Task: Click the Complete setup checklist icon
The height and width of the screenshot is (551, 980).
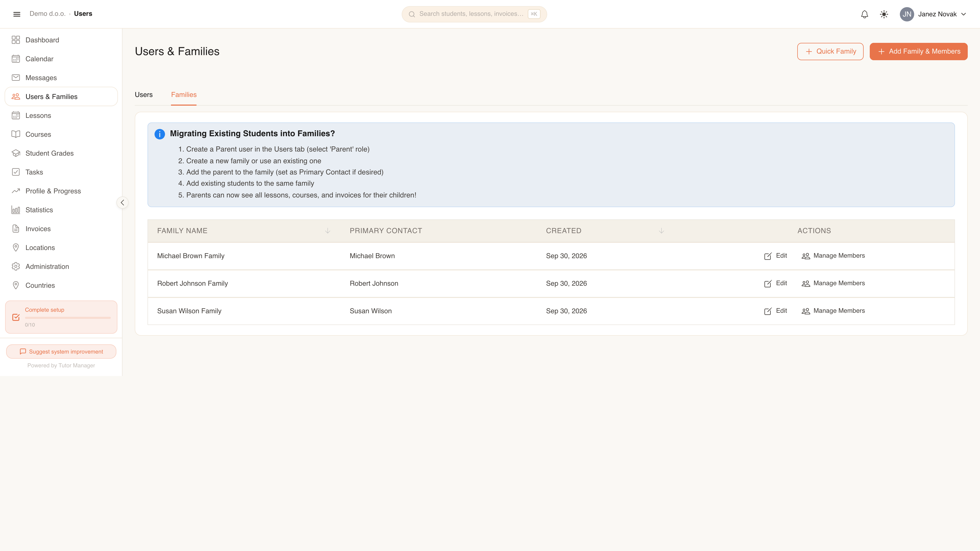Action: point(16,317)
